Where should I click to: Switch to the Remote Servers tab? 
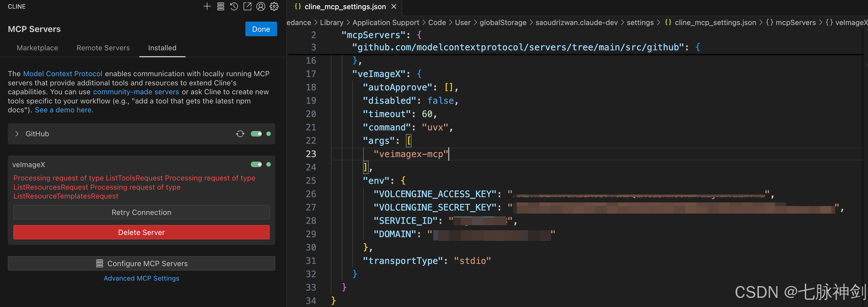click(x=103, y=48)
